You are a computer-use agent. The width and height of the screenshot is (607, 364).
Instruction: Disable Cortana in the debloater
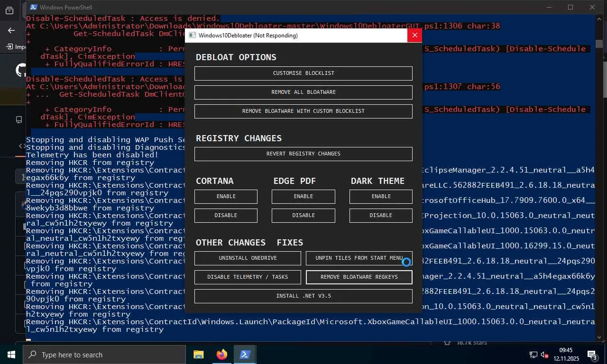pos(226,216)
